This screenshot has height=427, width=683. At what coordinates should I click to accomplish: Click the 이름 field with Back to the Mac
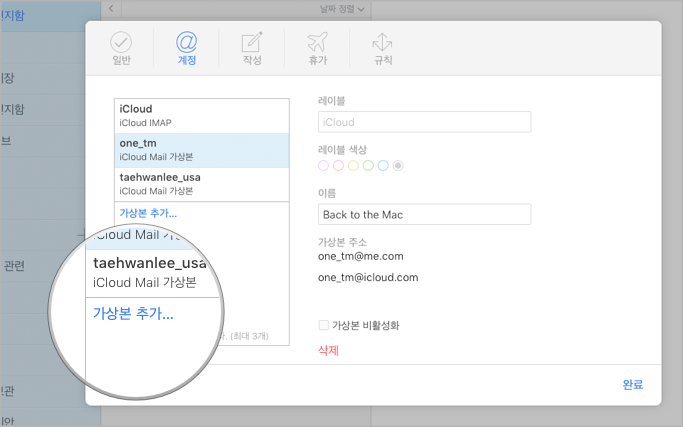[424, 214]
